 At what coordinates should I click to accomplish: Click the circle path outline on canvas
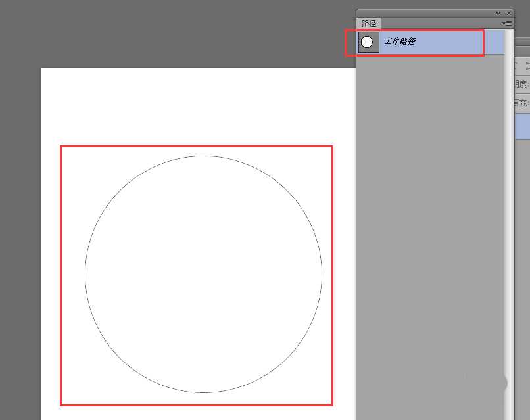(85, 274)
